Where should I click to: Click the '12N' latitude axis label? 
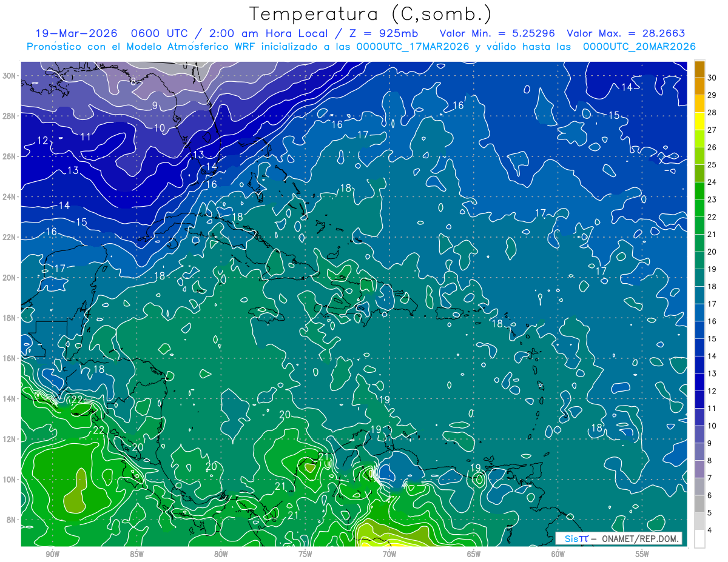click(x=10, y=439)
